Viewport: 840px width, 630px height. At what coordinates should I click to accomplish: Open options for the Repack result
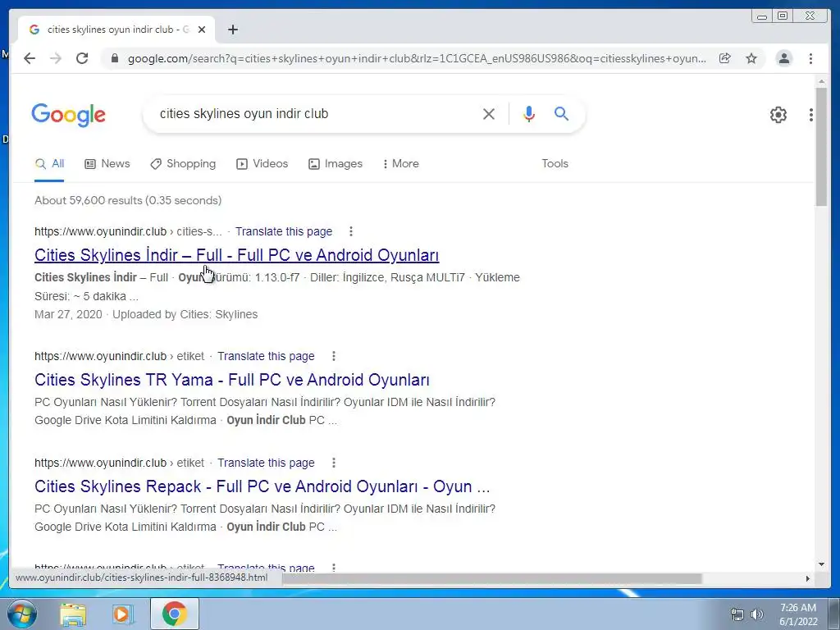[x=334, y=463]
